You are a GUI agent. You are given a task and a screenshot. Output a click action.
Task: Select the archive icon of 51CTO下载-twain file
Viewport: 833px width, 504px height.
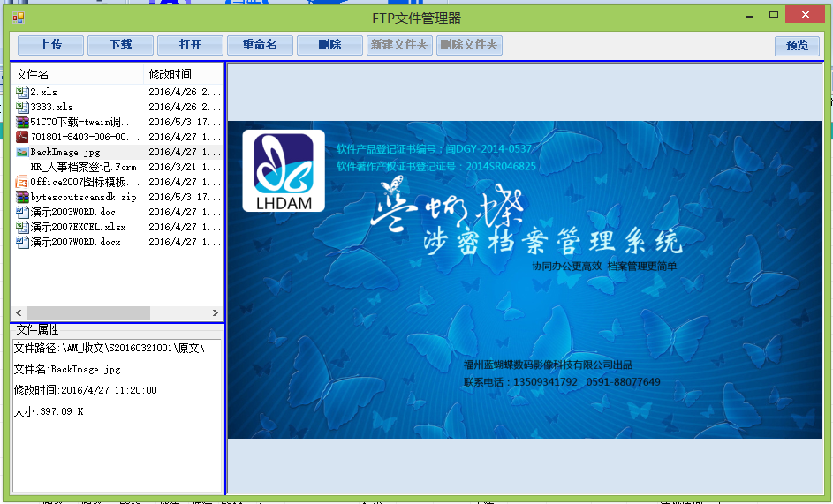22,122
